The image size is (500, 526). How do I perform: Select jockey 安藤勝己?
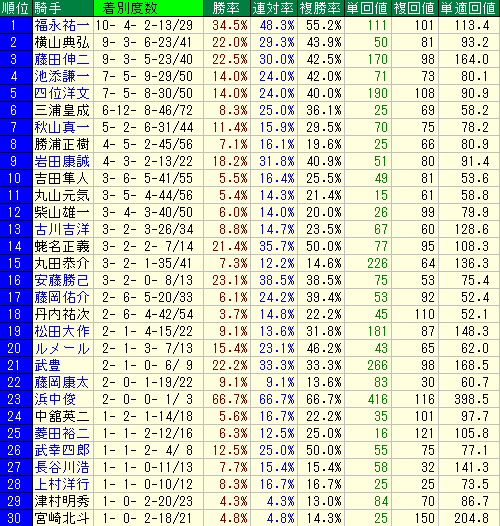[62, 280]
